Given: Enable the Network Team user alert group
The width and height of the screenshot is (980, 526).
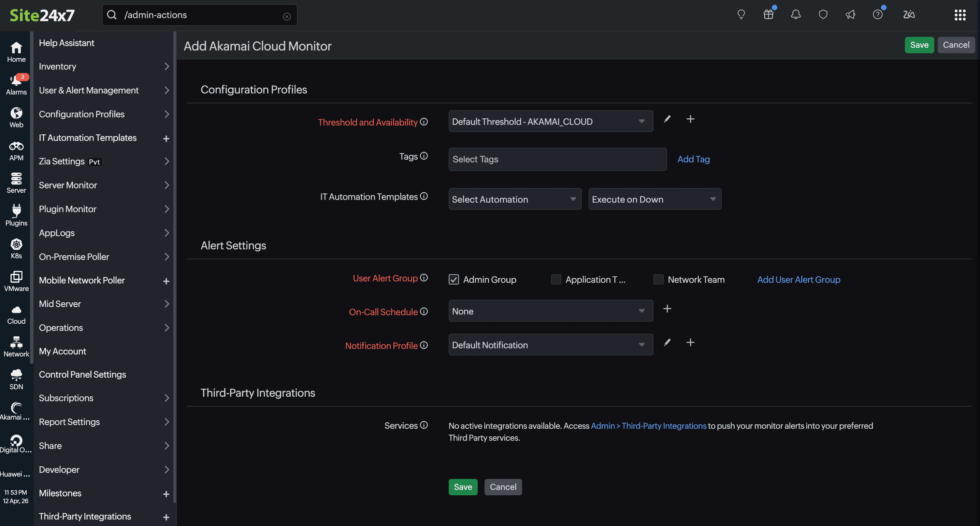Looking at the screenshot, I should tap(659, 279).
